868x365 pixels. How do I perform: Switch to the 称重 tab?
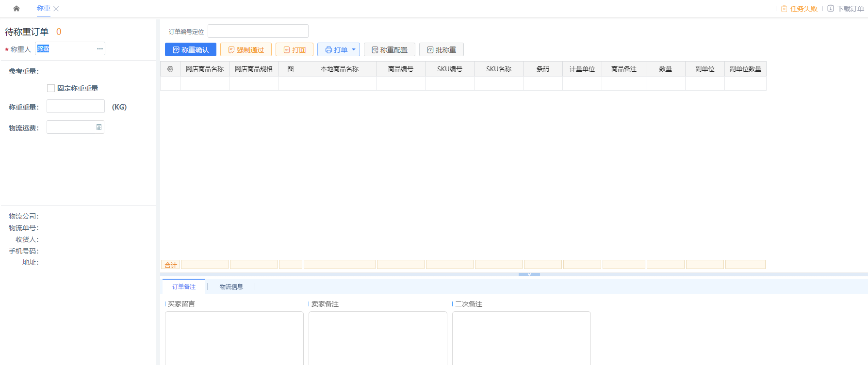click(x=44, y=8)
